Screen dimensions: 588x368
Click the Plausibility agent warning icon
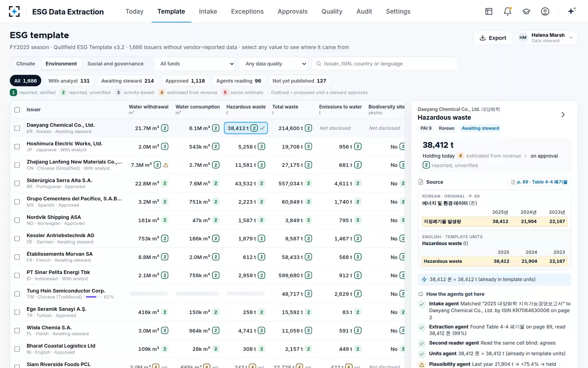tap(422, 364)
